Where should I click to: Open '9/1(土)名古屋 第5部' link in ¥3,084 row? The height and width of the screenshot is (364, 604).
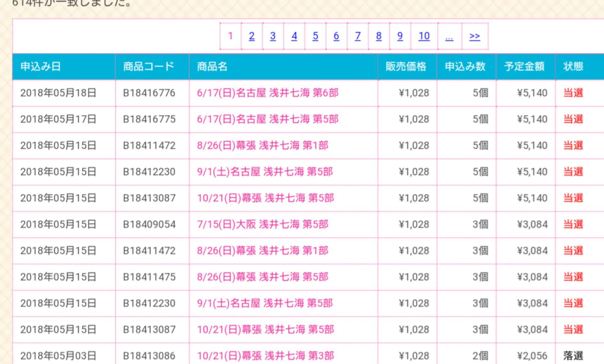(x=265, y=303)
